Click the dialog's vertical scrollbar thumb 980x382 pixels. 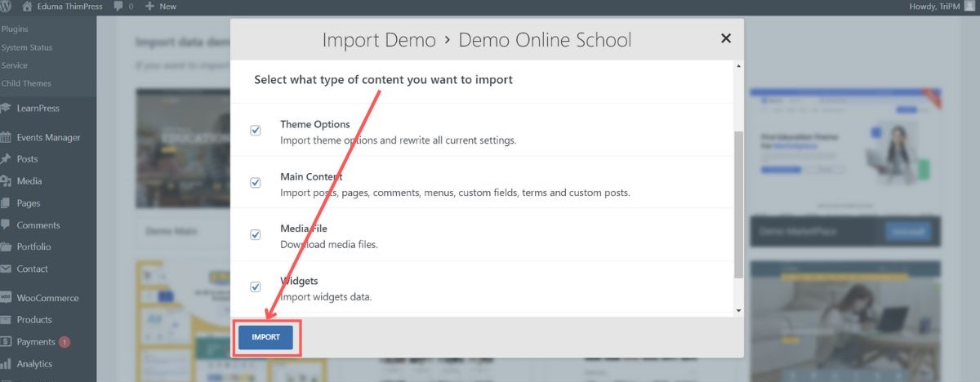click(x=739, y=204)
